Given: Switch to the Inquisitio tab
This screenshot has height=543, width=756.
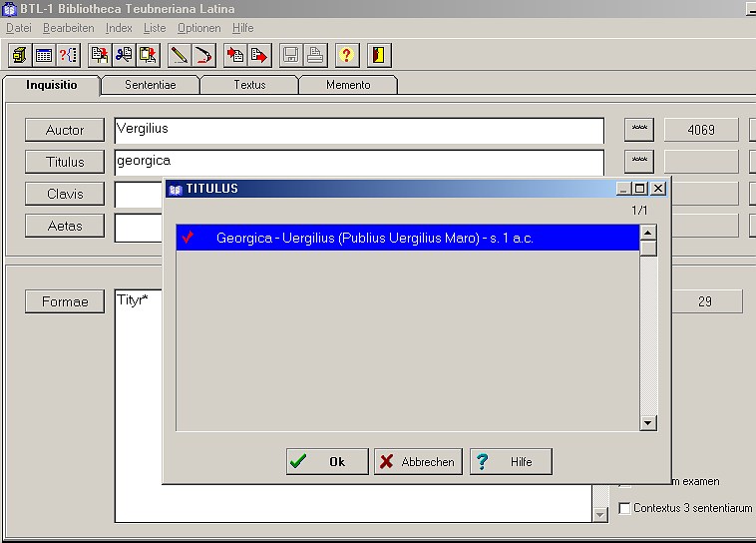Looking at the screenshot, I should point(52,85).
